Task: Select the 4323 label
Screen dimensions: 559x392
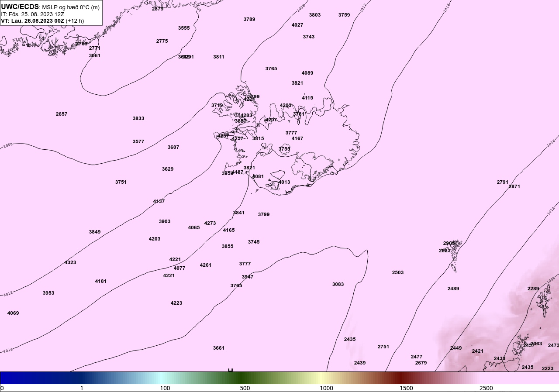Action: click(x=70, y=262)
